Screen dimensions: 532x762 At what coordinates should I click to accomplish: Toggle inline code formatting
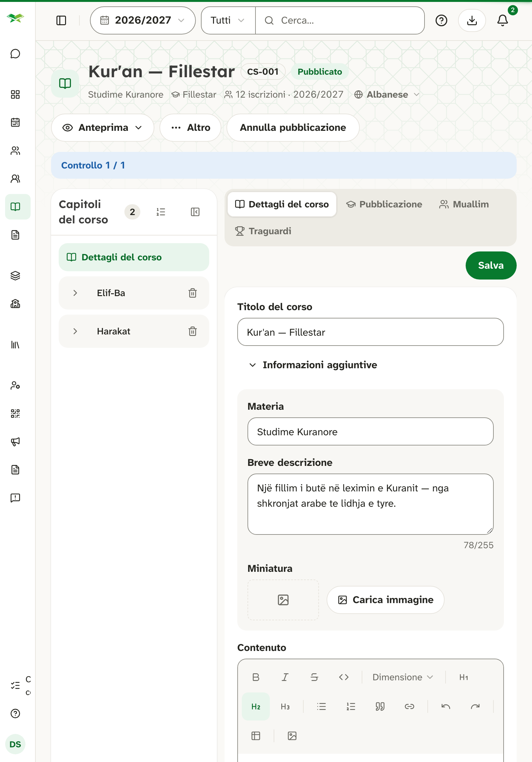pos(344,677)
